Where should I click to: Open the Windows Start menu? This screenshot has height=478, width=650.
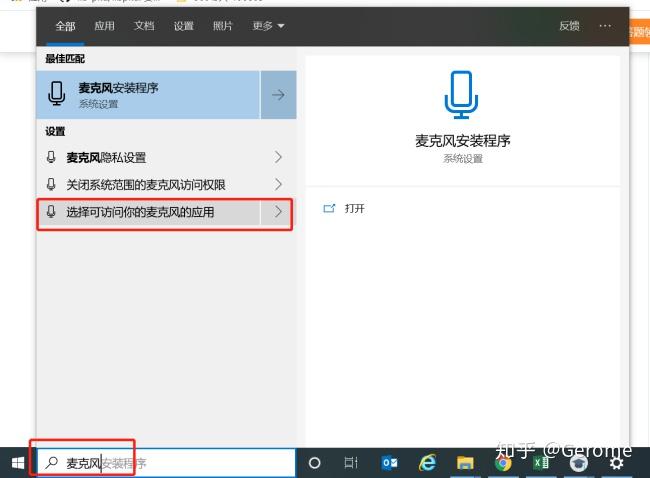point(17,463)
